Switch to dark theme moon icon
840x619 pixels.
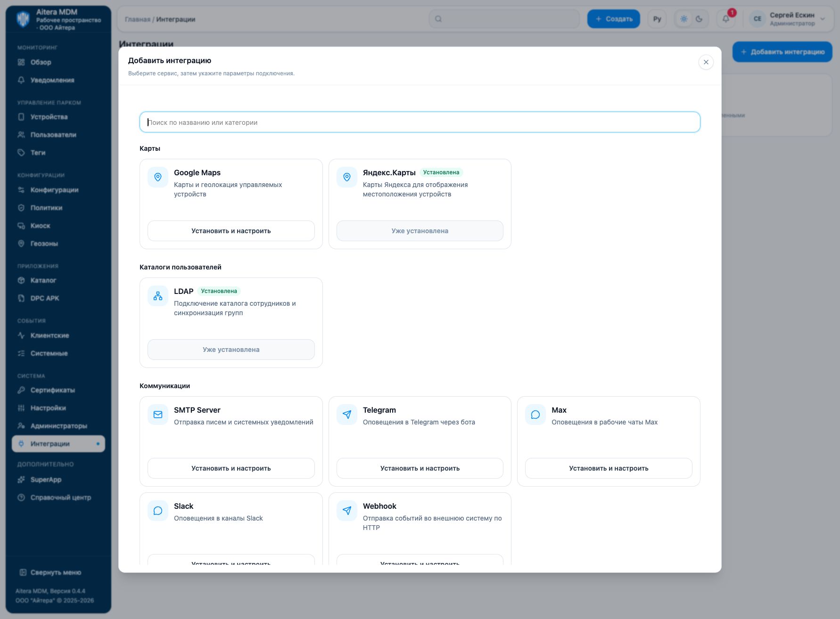[699, 19]
